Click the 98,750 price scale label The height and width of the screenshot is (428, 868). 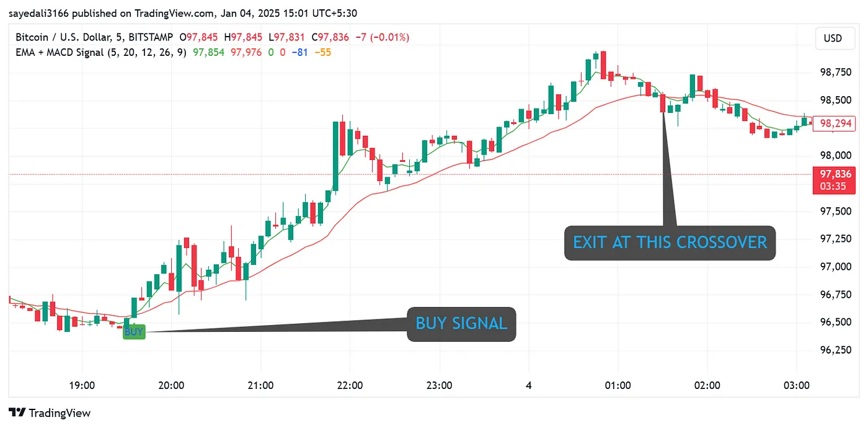pos(835,72)
